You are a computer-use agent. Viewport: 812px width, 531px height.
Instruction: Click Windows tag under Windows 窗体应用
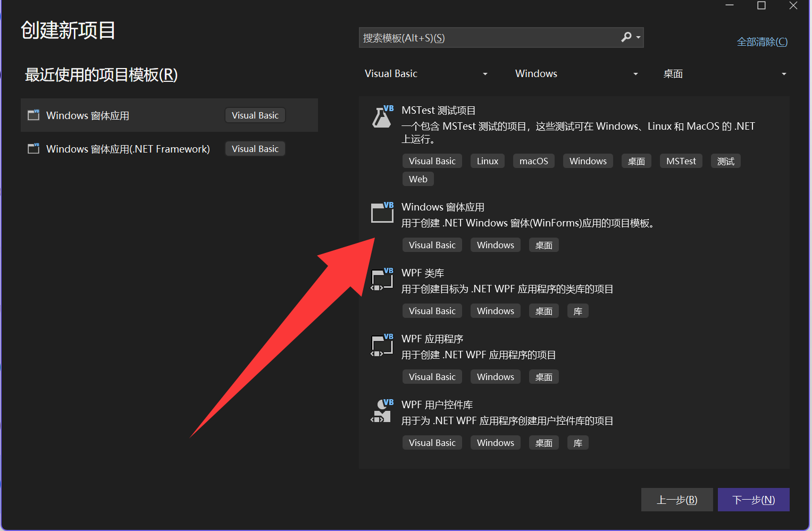pos(496,245)
